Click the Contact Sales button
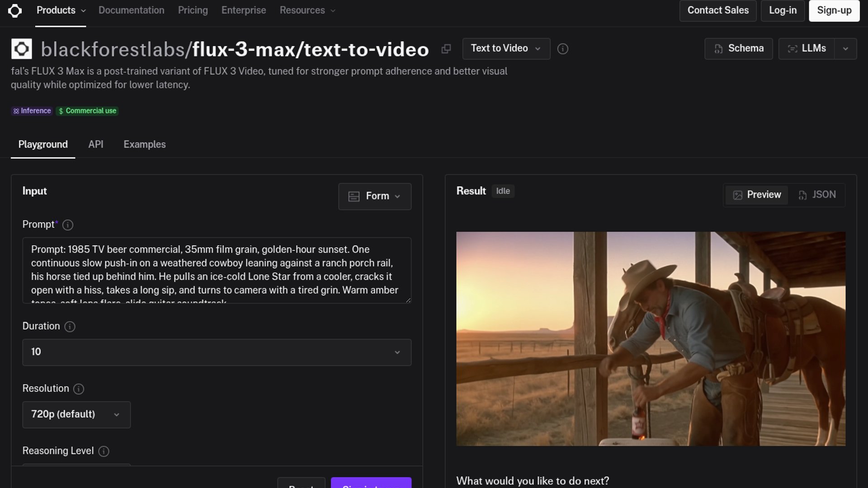Viewport: 868px width, 488px height. click(718, 10)
